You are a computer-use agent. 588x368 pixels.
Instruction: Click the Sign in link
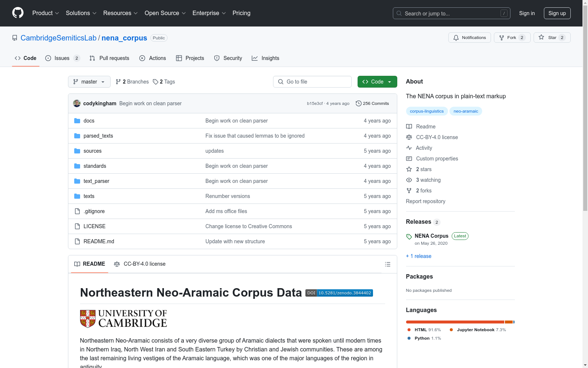pyautogui.click(x=527, y=13)
